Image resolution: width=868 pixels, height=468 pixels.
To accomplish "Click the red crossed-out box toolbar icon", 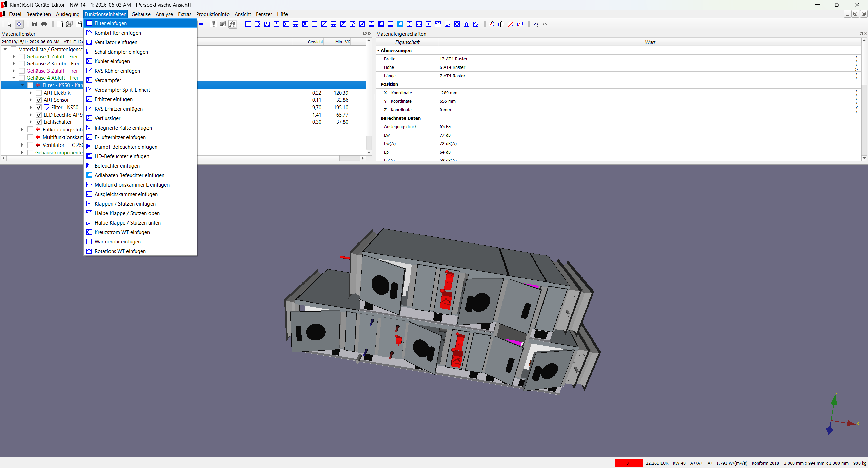I will click(511, 24).
